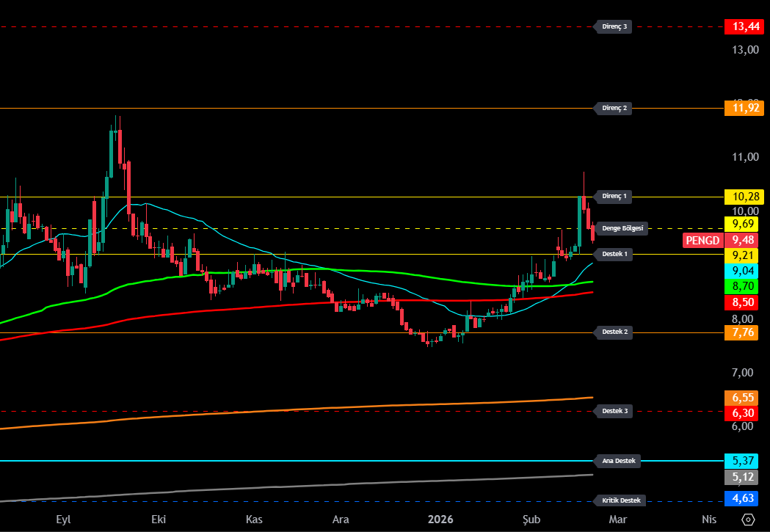770x532 pixels.
Task: Click the Mar month on time axis
Action: (618, 520)
